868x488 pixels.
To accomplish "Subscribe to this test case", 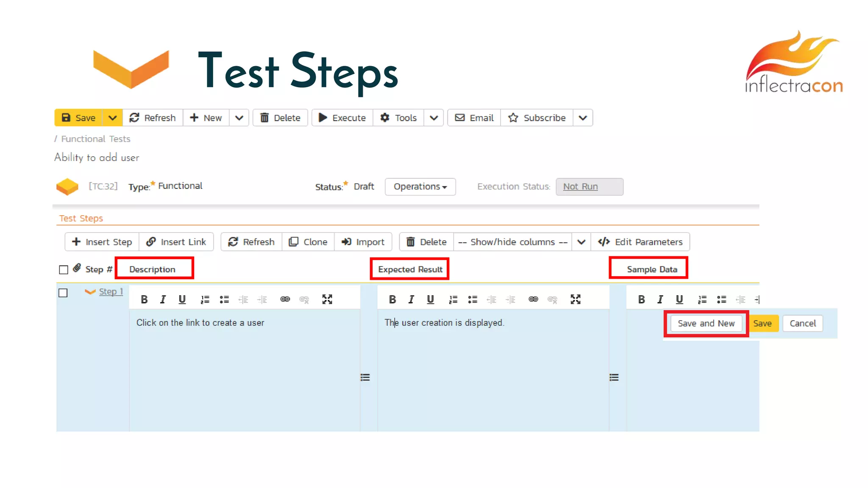I will (x=537, y=118).
